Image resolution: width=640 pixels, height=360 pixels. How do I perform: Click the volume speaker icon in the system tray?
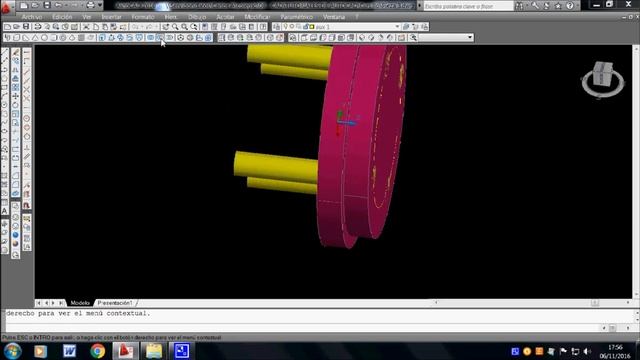587,351
